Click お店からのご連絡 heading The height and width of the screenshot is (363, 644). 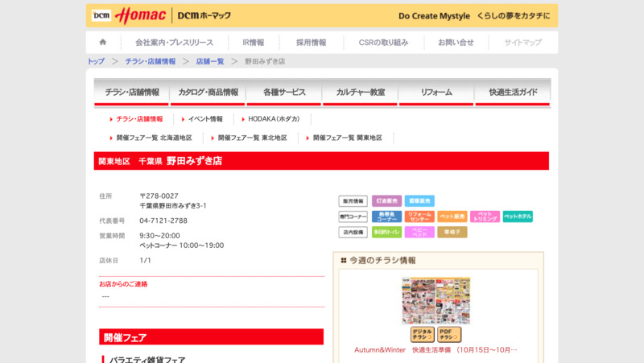[x=123, y=284]
